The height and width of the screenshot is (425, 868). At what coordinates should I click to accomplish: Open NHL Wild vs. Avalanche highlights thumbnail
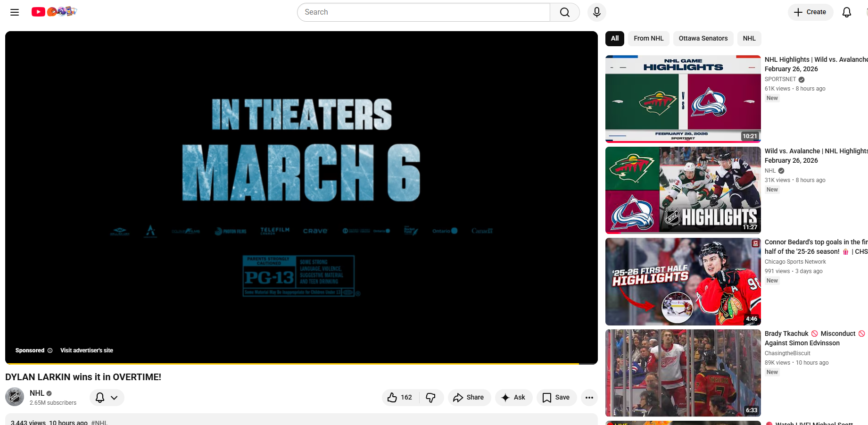683,190
